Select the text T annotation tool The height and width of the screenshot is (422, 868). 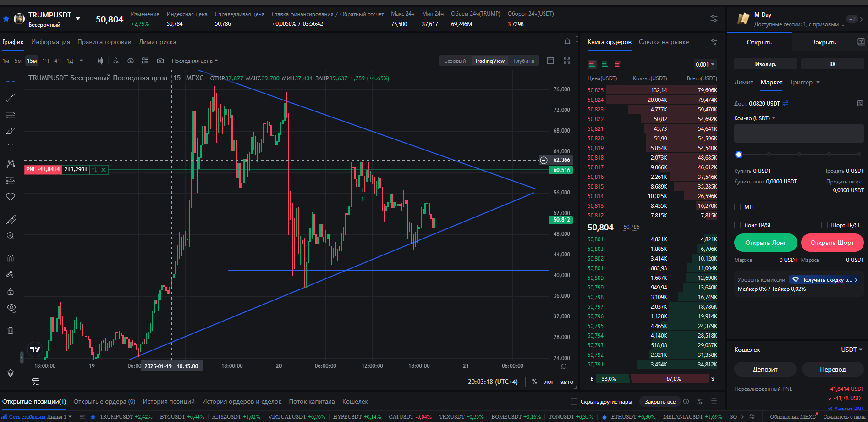[x=11, y=147]
